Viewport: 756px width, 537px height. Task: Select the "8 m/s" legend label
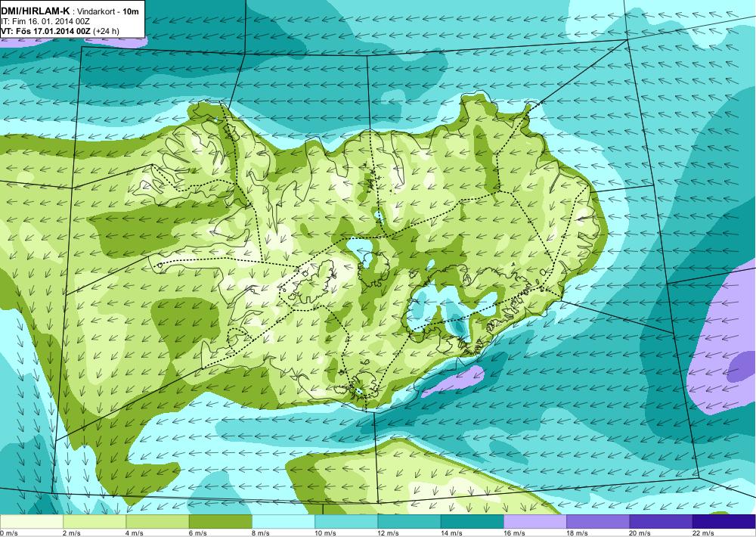tap(261, 533)
